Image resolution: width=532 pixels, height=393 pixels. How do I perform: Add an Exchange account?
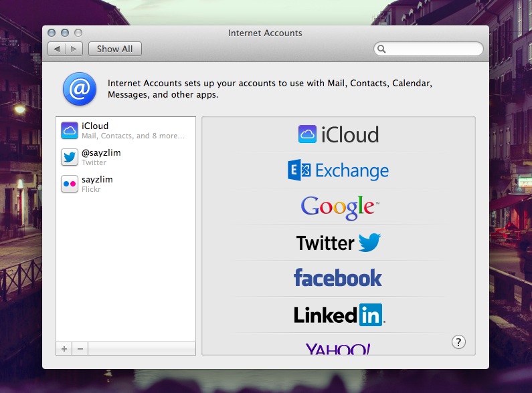pos(339,170)
